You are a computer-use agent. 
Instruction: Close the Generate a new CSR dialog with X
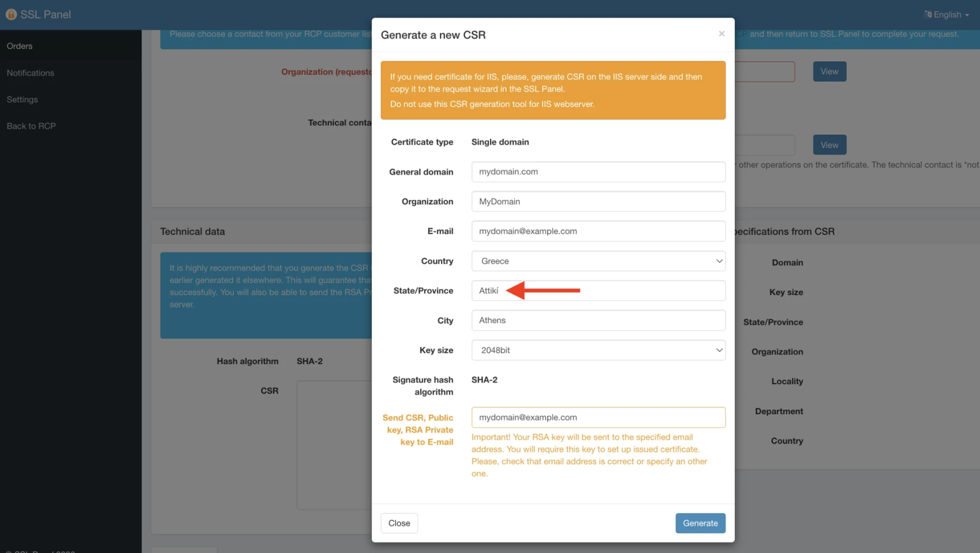coord(722,34)
